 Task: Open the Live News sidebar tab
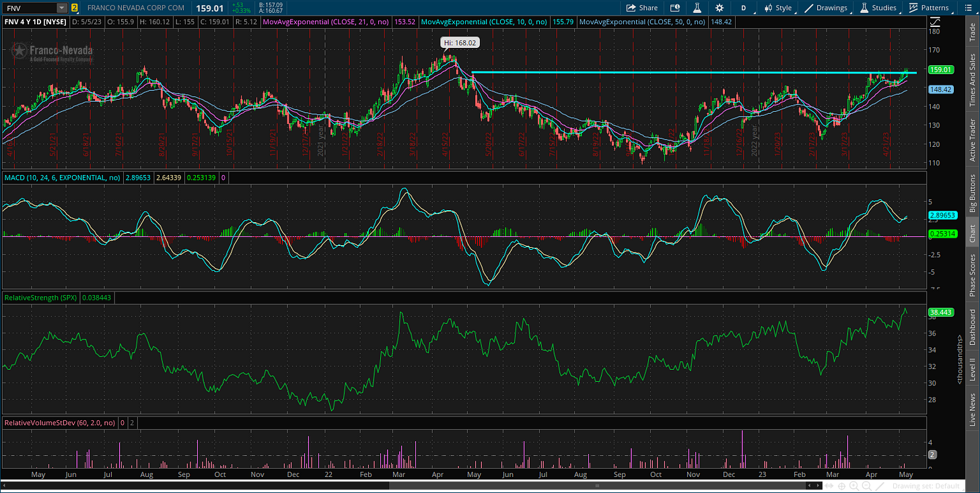pos(972,409)
